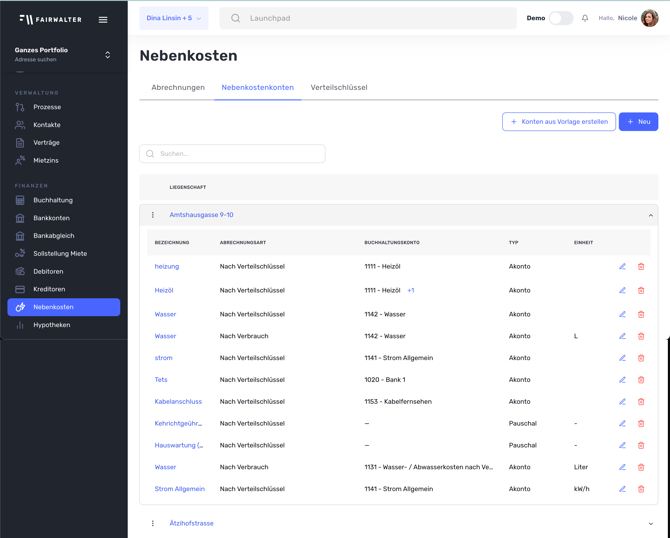This screenshot has height=538, width=670.
Task: Open the hamburger menu next to Fairwalter logo
Action: click(103, 19)
